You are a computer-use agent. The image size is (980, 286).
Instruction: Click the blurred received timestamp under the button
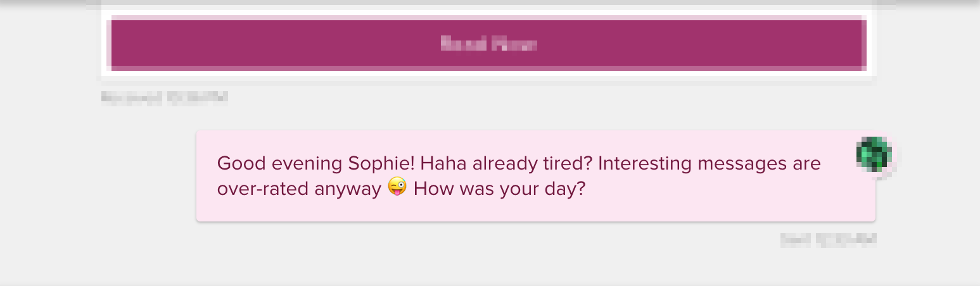click(164, 97)
